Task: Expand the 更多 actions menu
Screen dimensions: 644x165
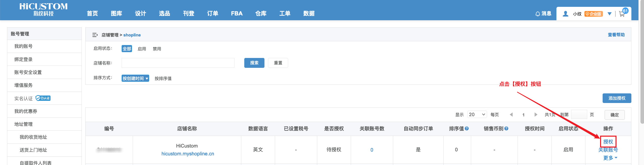Action: (x=610, y=158)
